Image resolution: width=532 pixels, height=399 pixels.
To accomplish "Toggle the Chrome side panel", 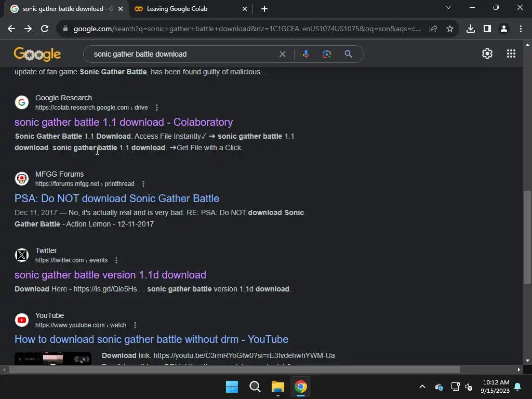I will click(487, 29).
